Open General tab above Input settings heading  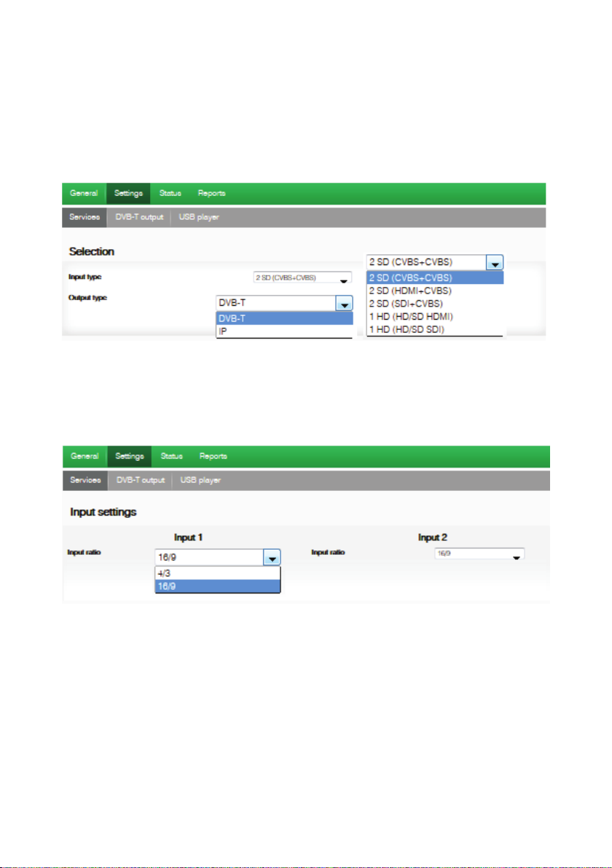pos(85,456)
